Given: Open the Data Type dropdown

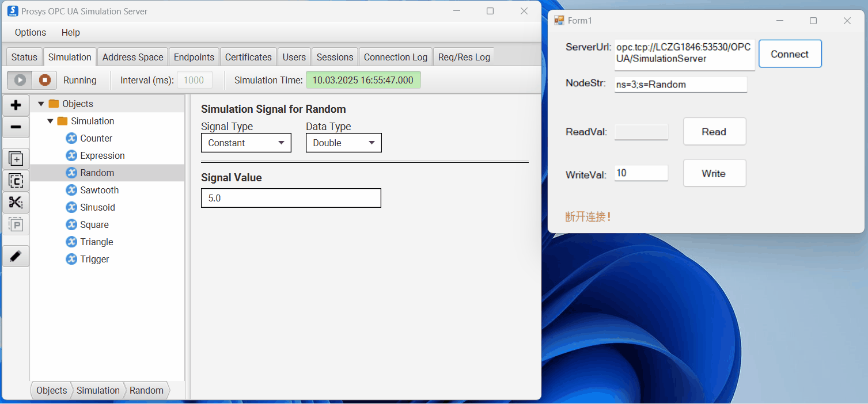Looking at the screenshot, I should click(x=344, y=143).
